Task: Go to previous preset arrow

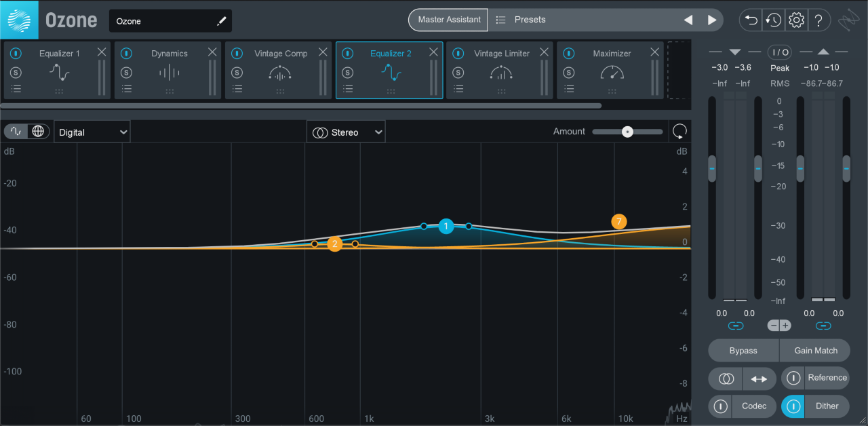Action: (688, 20)
